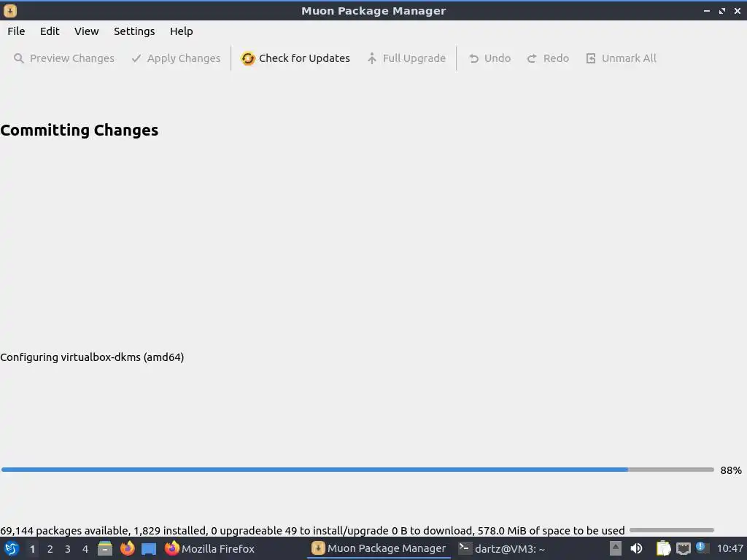747x560 pixels.
Task: Click the commit progress bar at 88%
Action: (x=357, y=470)
